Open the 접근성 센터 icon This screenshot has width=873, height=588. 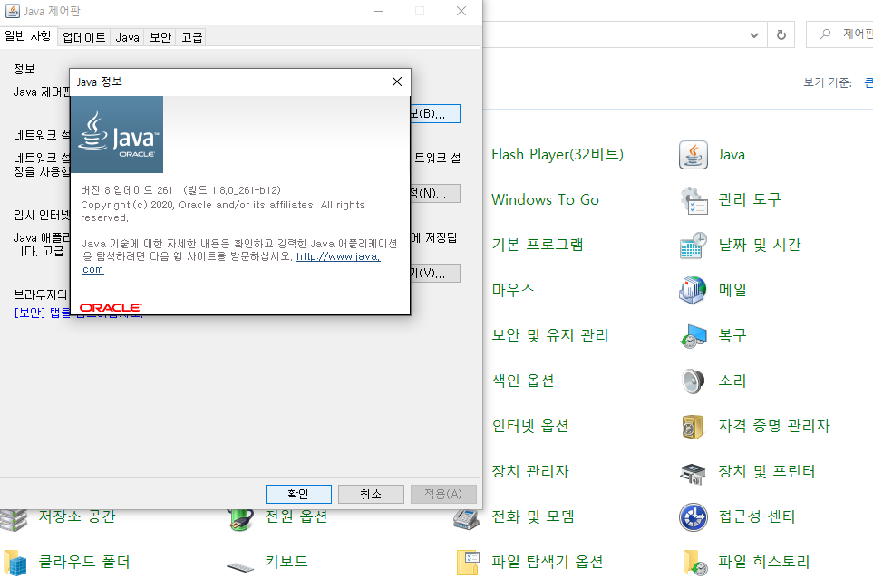[694, 517]
